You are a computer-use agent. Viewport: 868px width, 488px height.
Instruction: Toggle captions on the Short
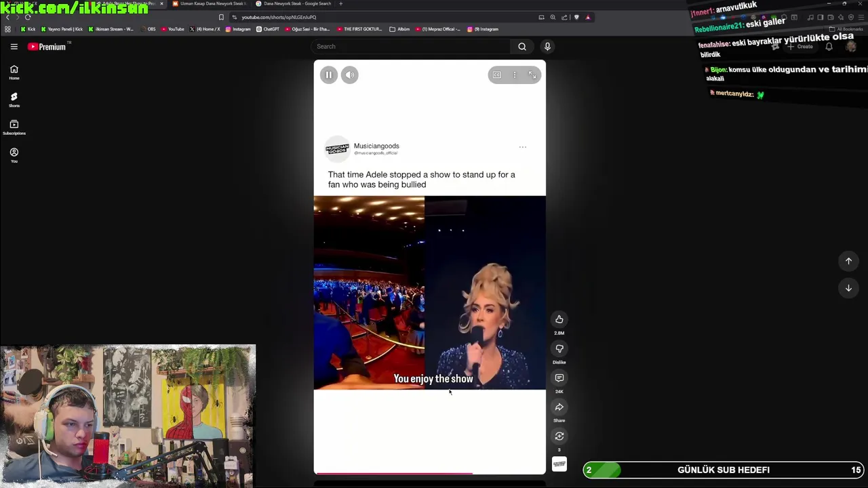497,75
